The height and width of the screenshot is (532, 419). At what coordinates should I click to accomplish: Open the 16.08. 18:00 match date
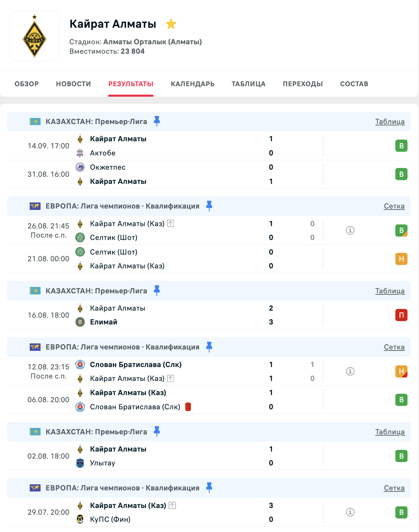tap(48, 315)
